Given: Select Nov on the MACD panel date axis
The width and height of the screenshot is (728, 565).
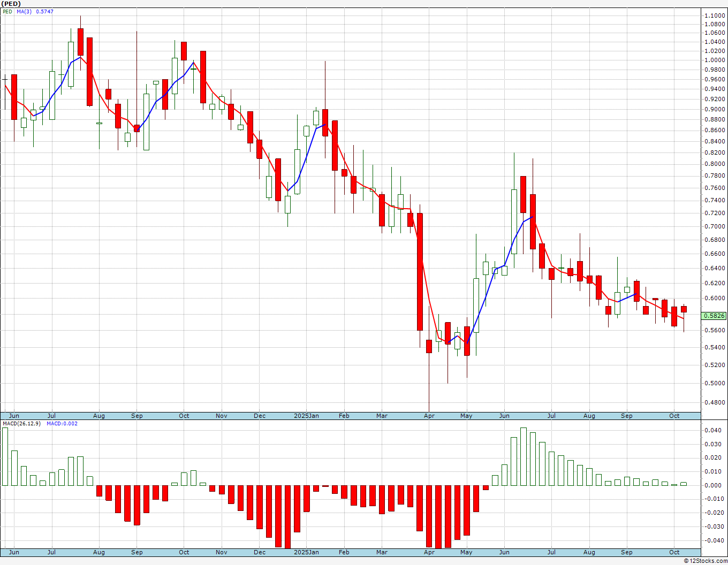Looking at the screenshot, I should (222, 552).
